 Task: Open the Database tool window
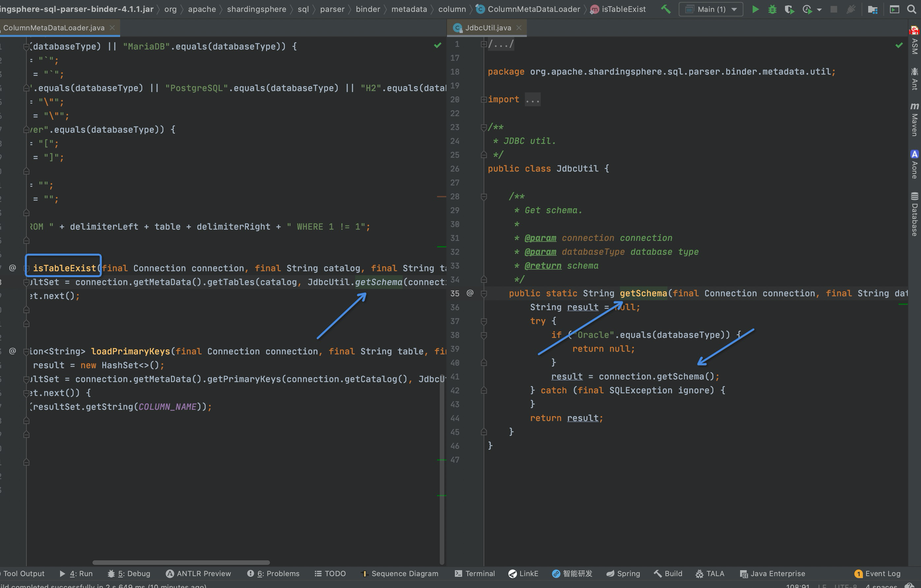click(x=914, y=214)
